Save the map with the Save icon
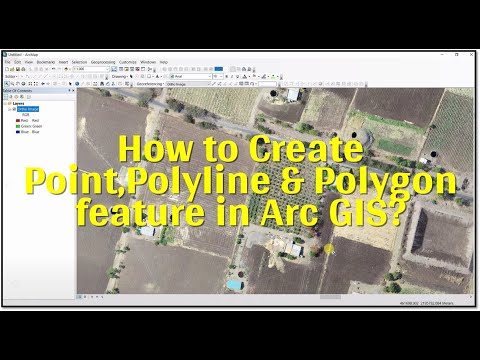The width and height of the screenshot is (480, 360). [18, 69]
